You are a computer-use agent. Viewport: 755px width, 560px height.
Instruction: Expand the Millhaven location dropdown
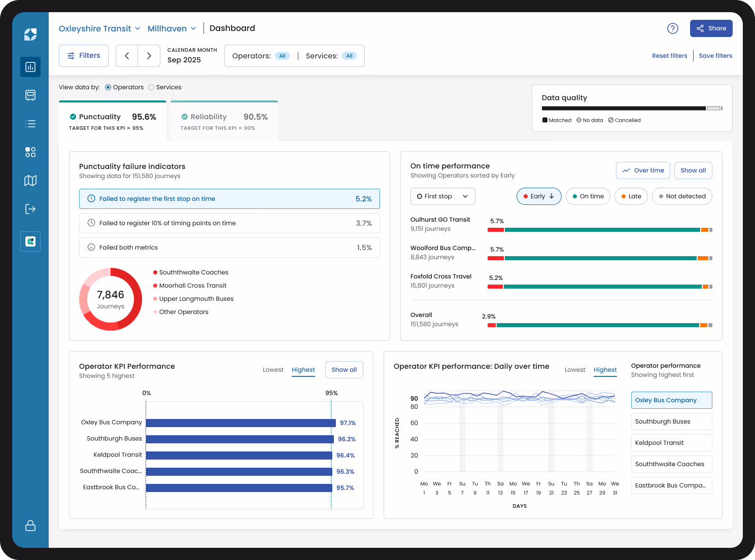click(172, 28)
